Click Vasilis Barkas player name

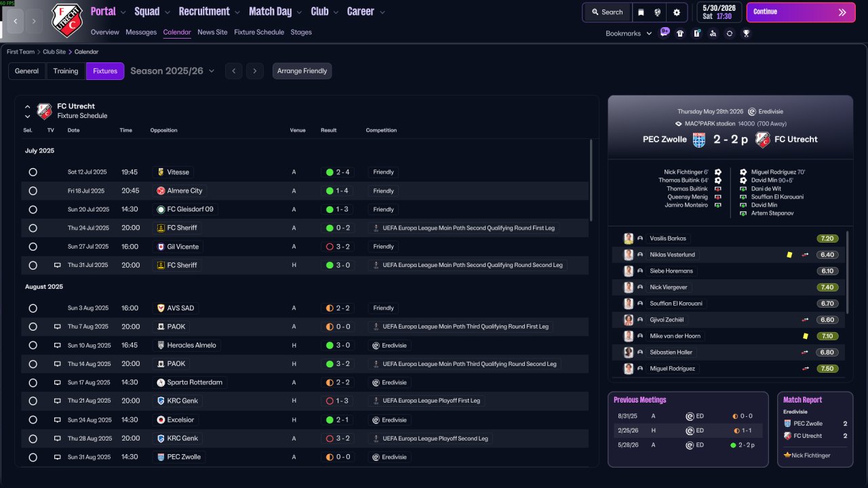point(668,239)
